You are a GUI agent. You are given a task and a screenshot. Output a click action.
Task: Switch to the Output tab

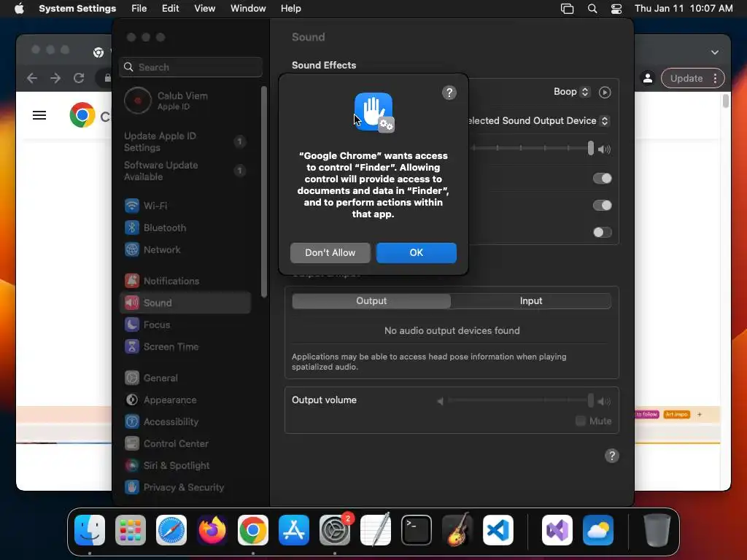[371, 301]
